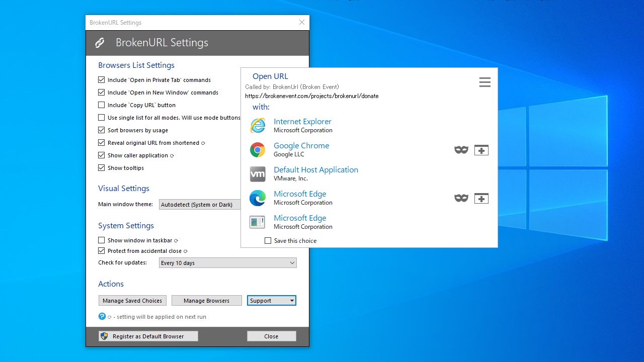The image size is (644, 362).
Task: Click 'VMware, Inc.' publisher text
Action: pyautogui.click(x=291, y=178)
